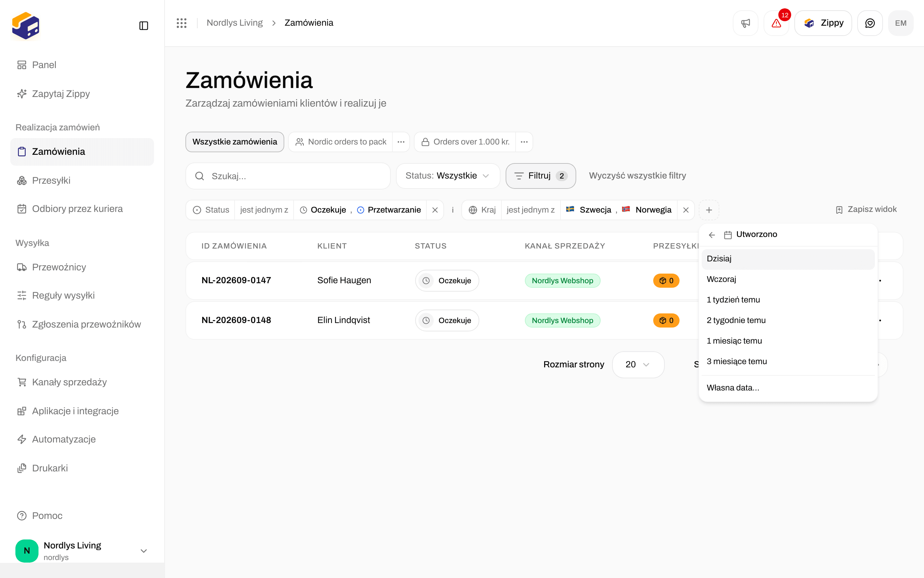Collapse the sidebar with the panel icon
Viewport: 924px width, 578px height.
pyautogui.click(x=143, y=26)
